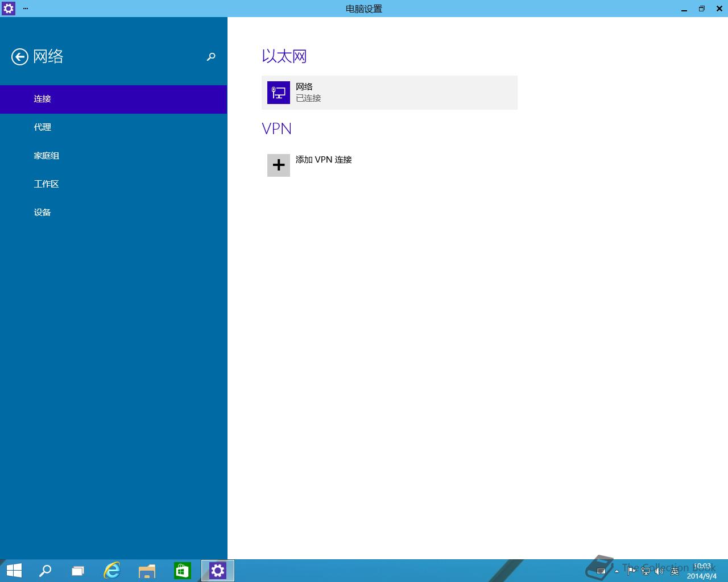Open Action Center flag icon
Image resolution: width=728 pixels, height=582 pixels.
coord(631,571)
